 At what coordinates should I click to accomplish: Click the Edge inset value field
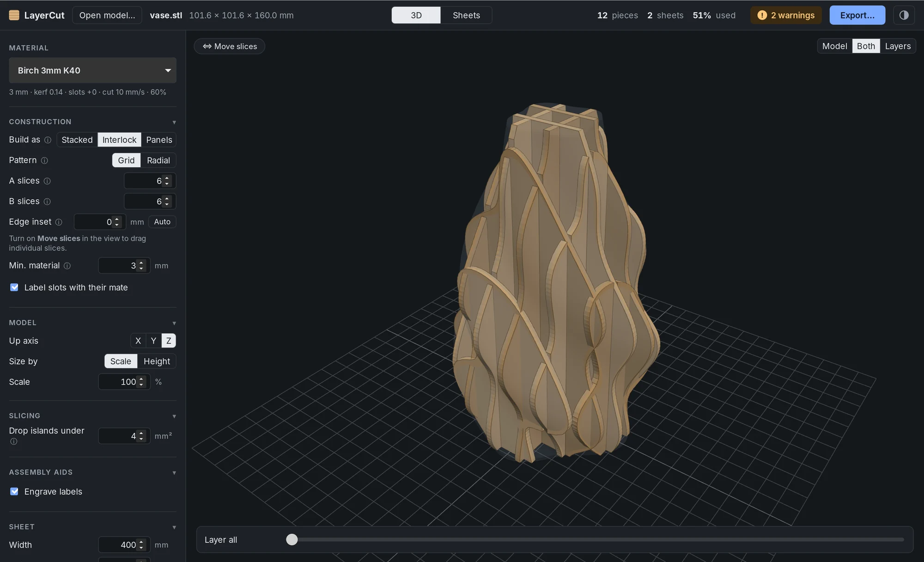(x=100, y=222)
